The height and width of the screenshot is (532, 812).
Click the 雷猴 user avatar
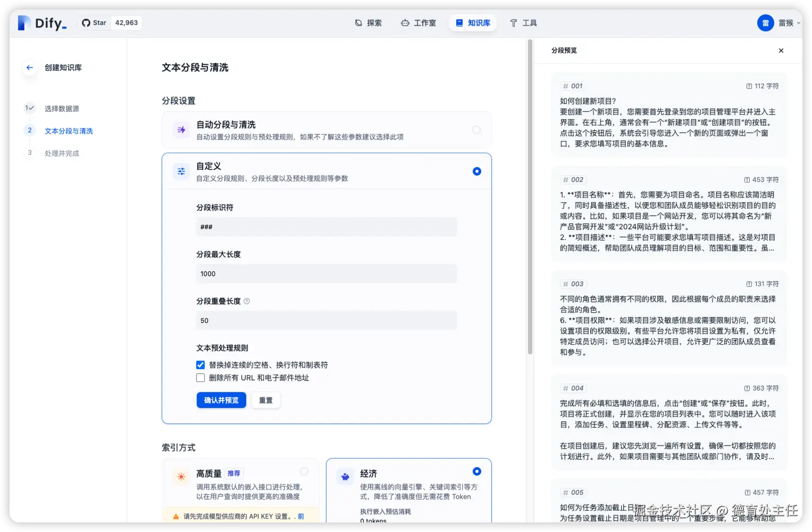(x=766, y=23)
